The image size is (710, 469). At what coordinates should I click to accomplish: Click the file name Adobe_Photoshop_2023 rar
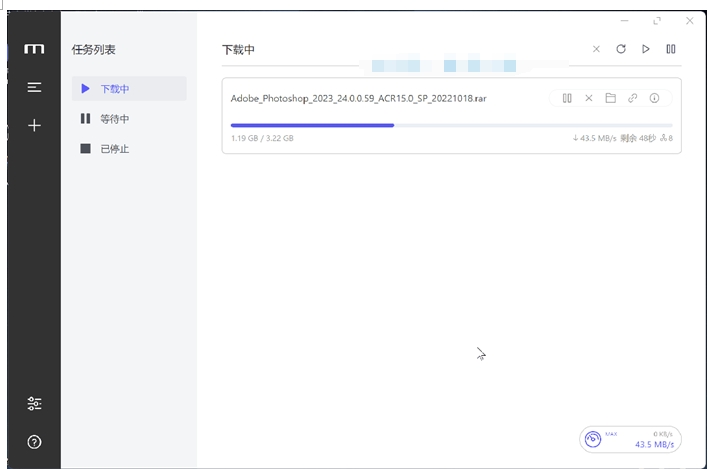pyautogui.click(x=358, y=98)
